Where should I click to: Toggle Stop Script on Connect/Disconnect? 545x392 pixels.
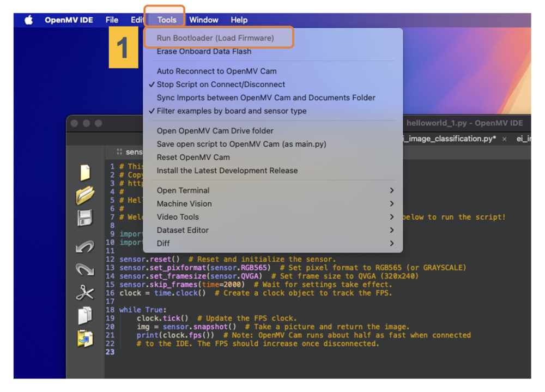tap(221, 85)
